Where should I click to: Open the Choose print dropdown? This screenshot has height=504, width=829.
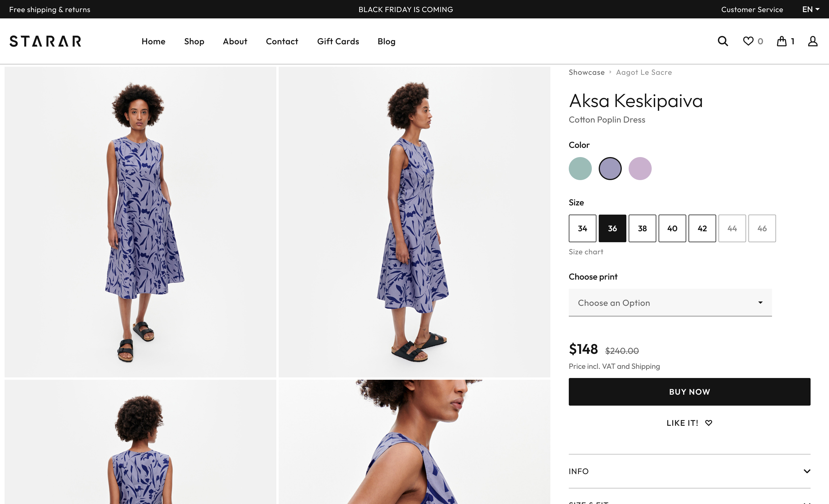pyautogui.click(x=670, y=303)
